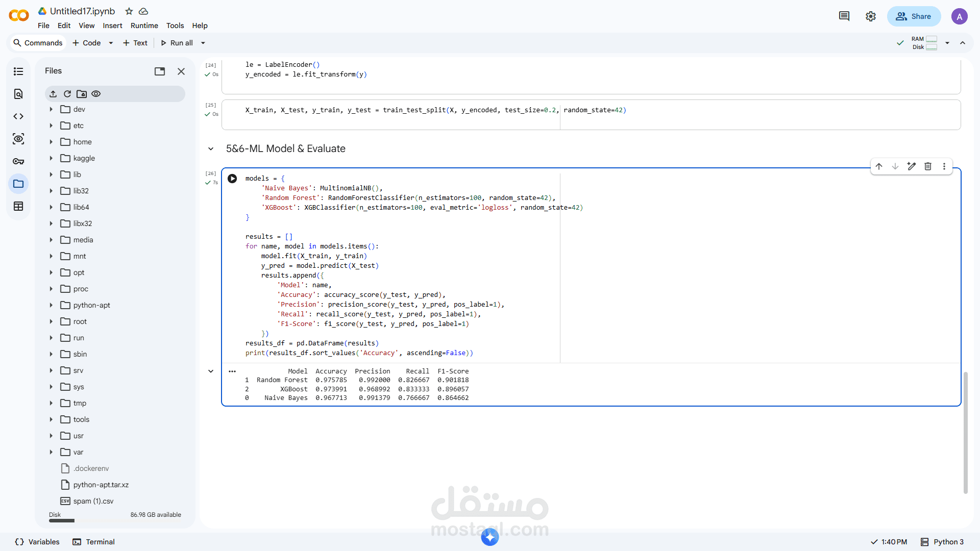Click the Share button
The width and height of the screenshot is (980, 551).
(914, 16)
